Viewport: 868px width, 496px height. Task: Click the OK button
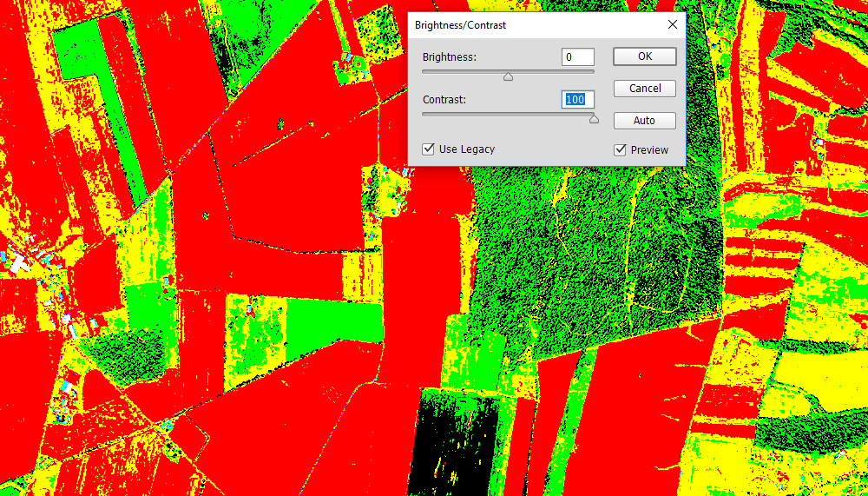pos(644,56)
